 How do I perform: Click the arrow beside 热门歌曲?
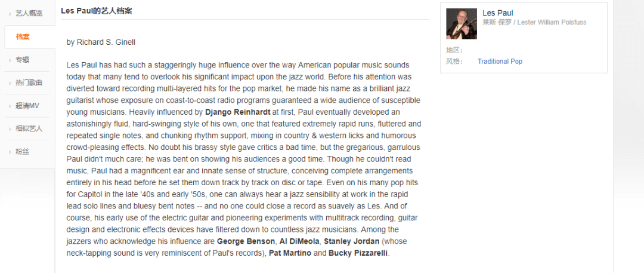(10, 83)
